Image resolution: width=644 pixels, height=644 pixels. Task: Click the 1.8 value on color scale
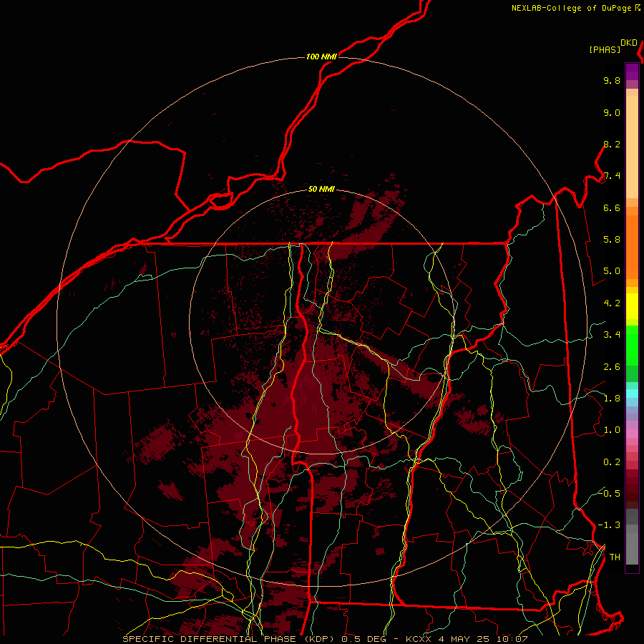point(612,399)
